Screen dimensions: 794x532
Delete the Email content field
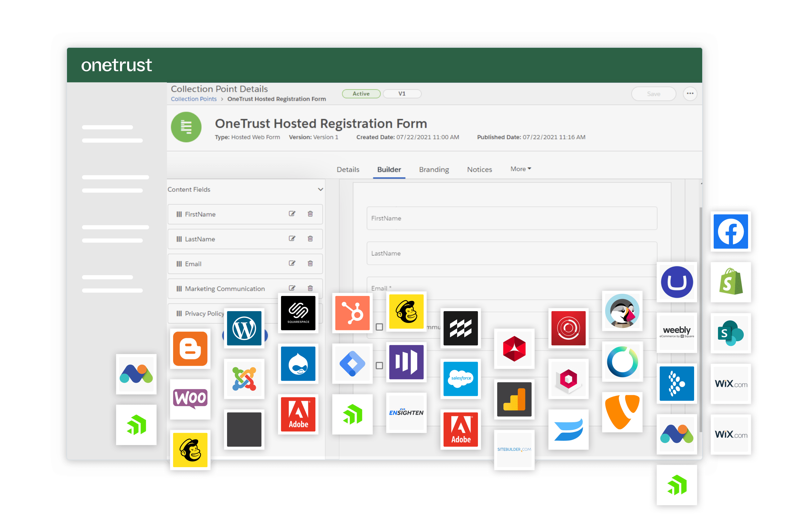[x=310, y=263]
